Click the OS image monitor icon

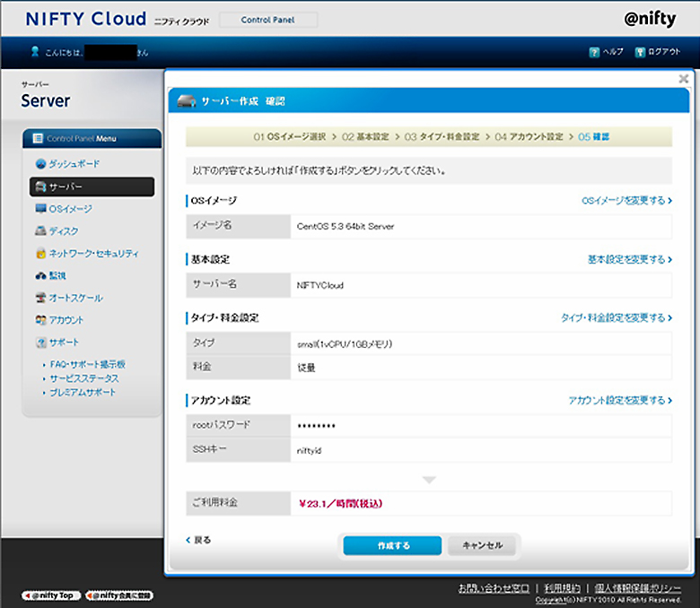pos(40,208)
